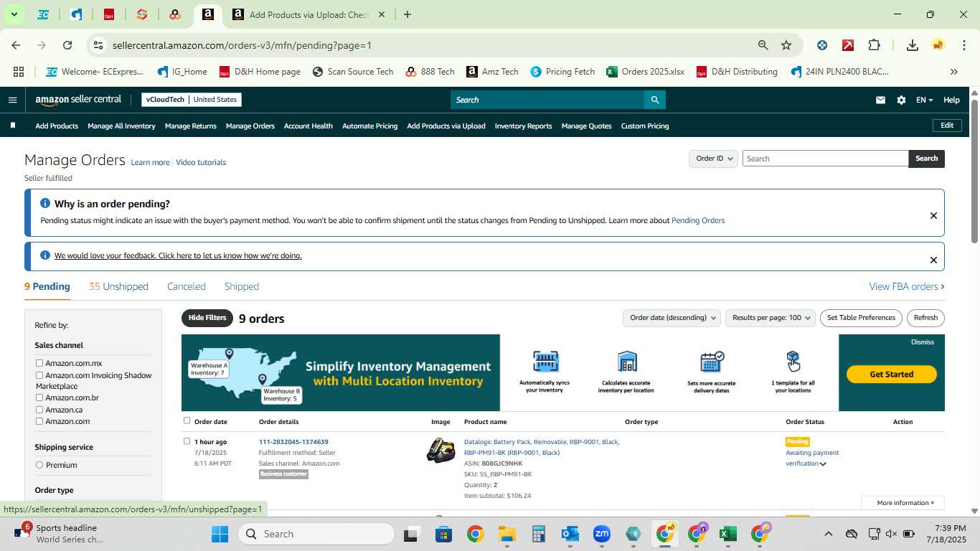Open the Outlook taskbar icon
The image size is (980, 551).
[570, 534]
